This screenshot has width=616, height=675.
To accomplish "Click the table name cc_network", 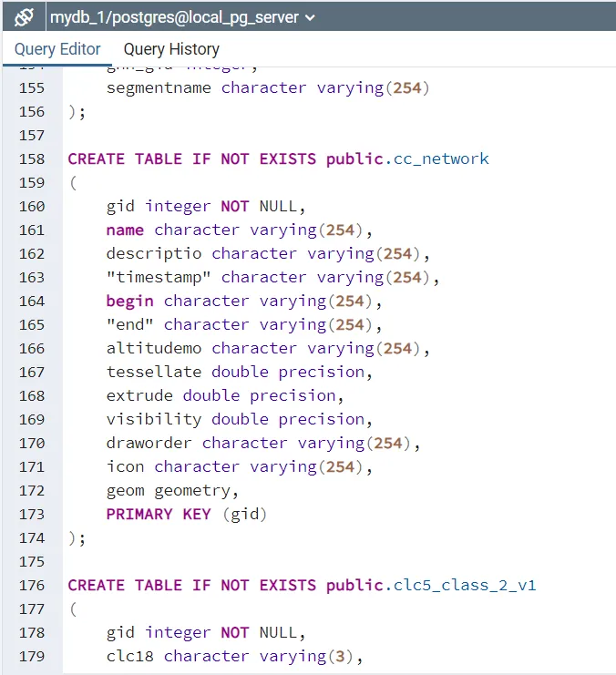I will [x=441, y=159].
